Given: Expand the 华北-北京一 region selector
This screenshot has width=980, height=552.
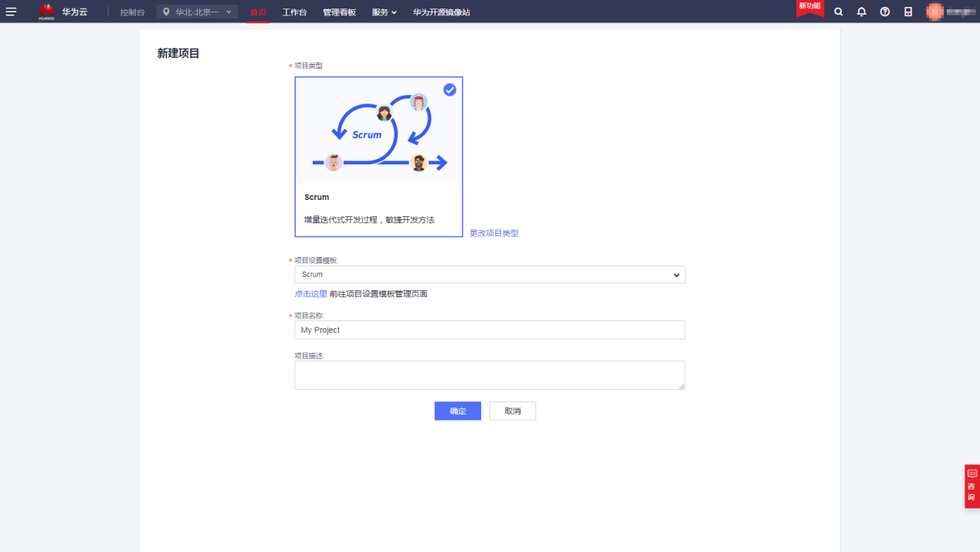Looking at the screenshot, I should pos(197,12).
